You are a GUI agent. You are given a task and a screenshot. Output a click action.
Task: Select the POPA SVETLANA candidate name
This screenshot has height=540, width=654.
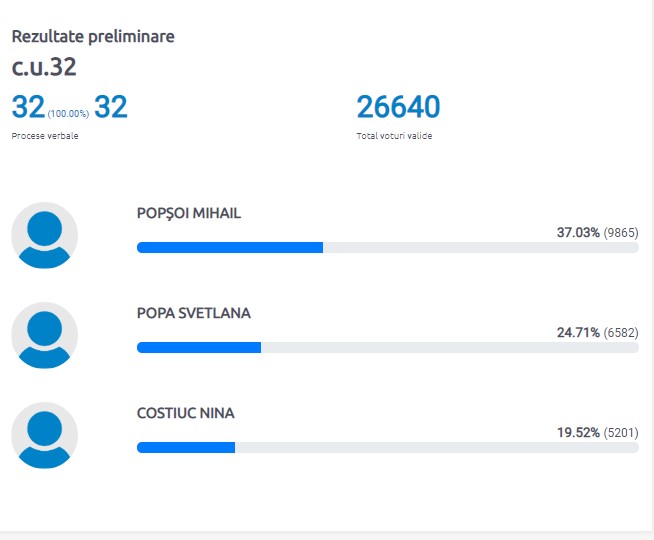[194, 313]
